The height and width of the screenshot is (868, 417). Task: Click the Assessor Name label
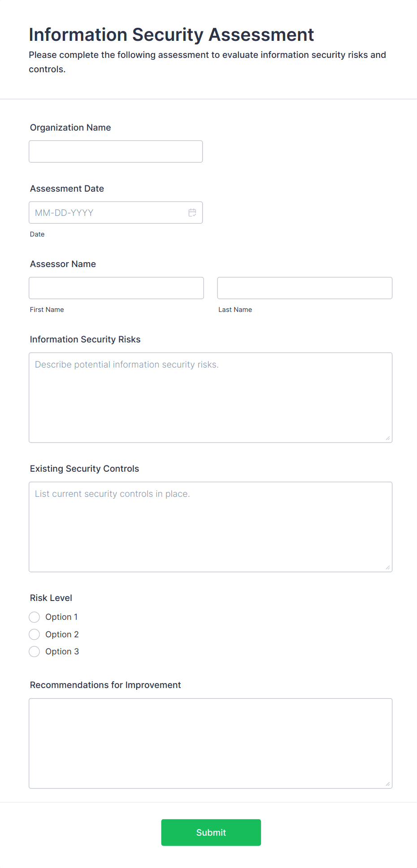[63, 264]
